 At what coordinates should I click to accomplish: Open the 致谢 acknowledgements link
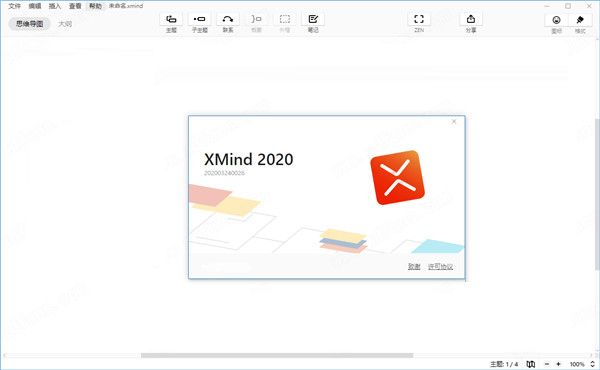414,267
